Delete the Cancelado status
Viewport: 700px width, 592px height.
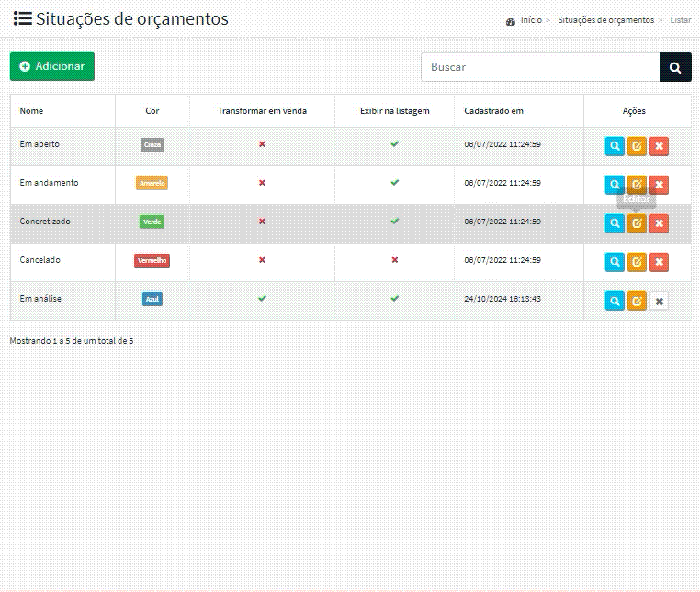tap(659, 262)
